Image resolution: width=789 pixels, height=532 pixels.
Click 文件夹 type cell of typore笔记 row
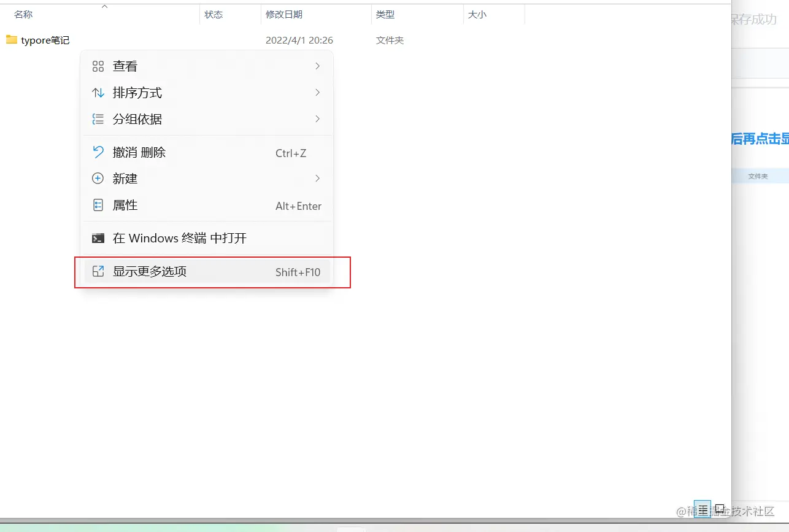[390, 40]
